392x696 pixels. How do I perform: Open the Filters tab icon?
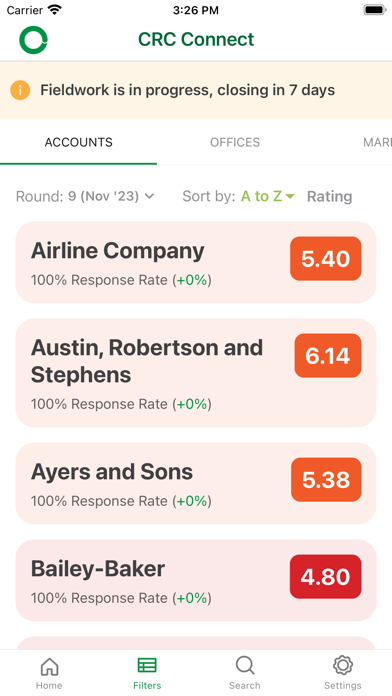(147, 666)
